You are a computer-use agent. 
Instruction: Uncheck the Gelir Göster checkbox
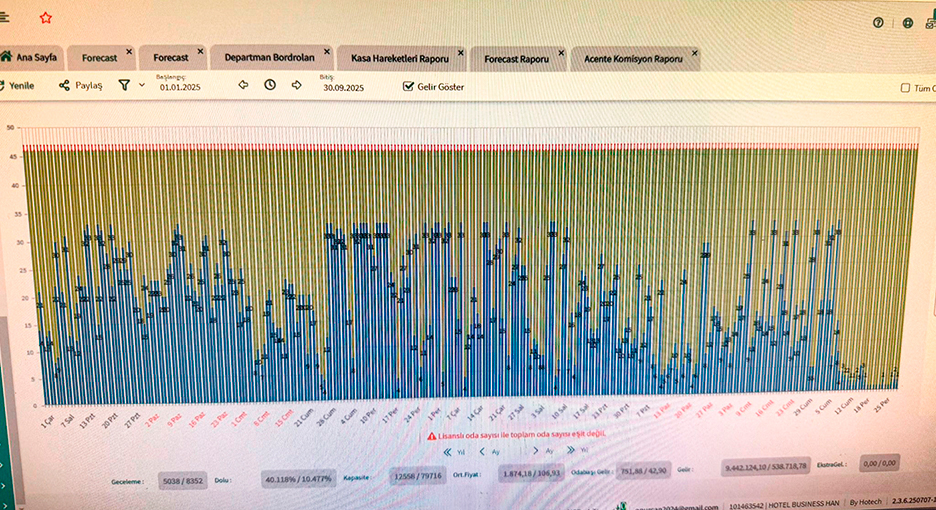pos(408,87)
